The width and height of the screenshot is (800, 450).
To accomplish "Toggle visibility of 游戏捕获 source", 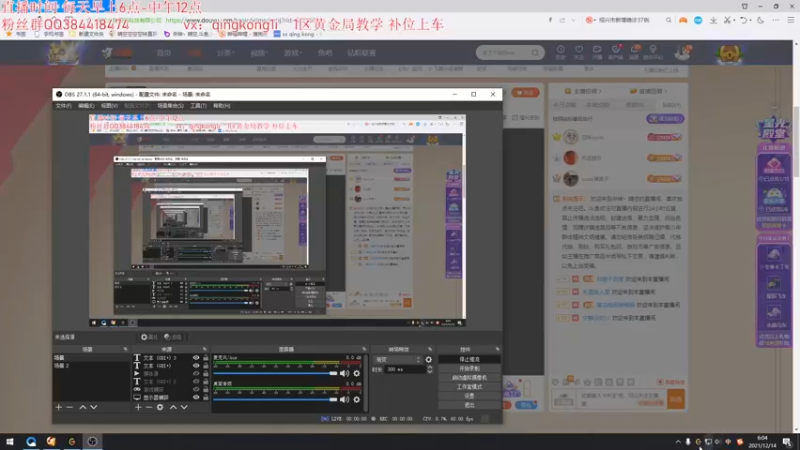I will tap(196, 389).
